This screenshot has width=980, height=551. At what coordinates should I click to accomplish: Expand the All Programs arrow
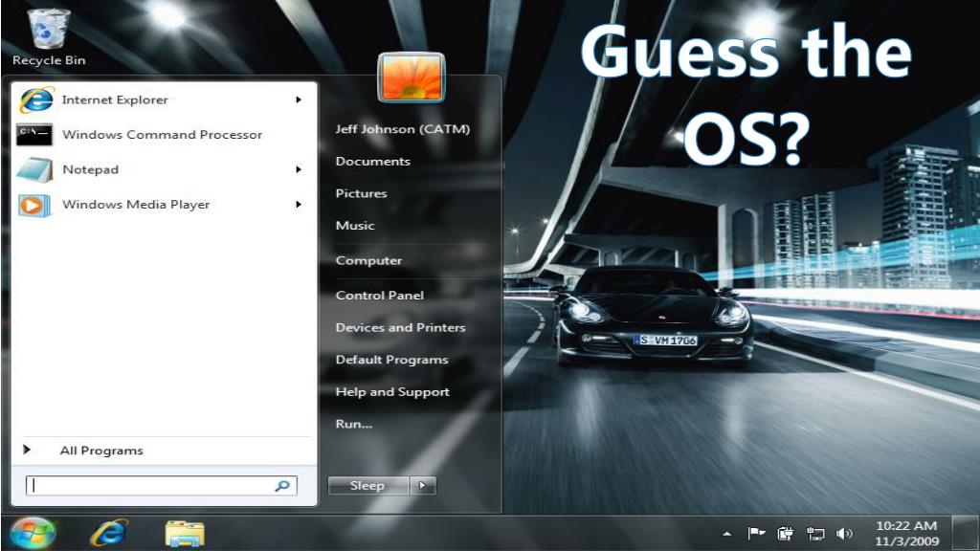pos(27,450)
